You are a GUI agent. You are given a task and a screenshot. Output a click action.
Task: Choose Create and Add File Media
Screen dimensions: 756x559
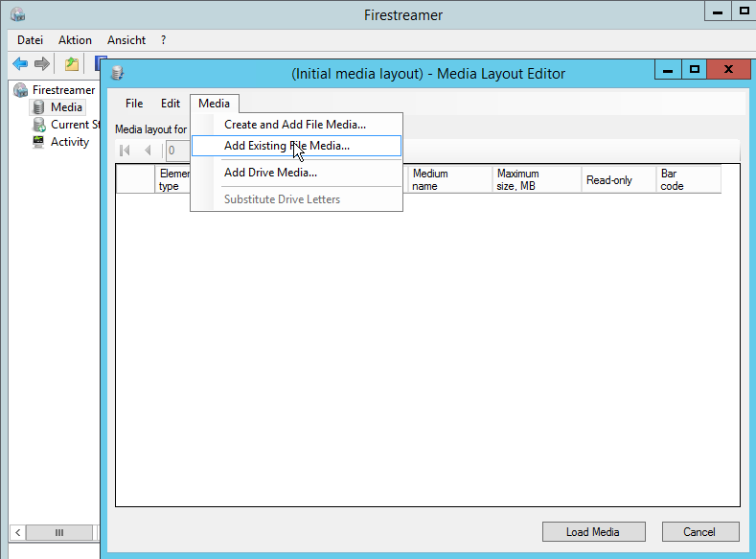294,125
